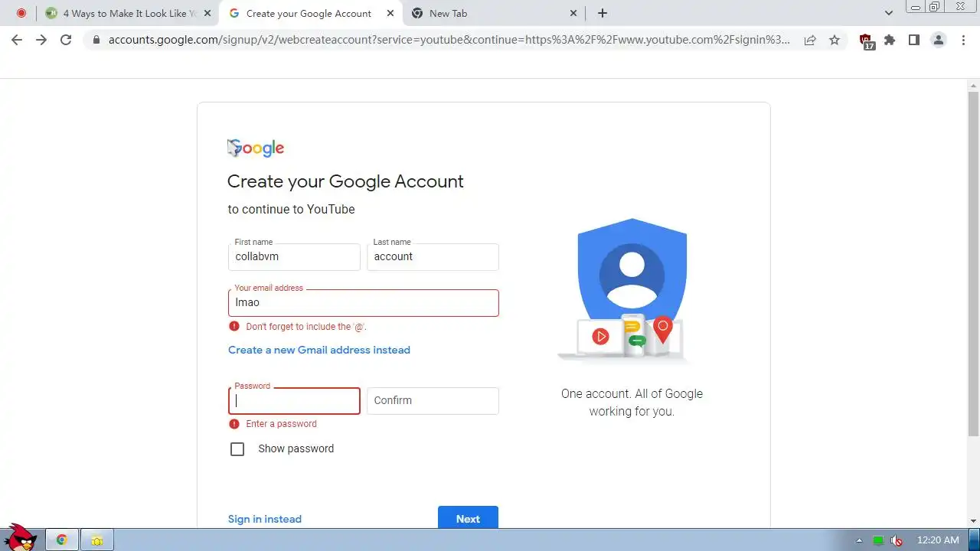Enable the Show password checkbox

click(237, 449)
